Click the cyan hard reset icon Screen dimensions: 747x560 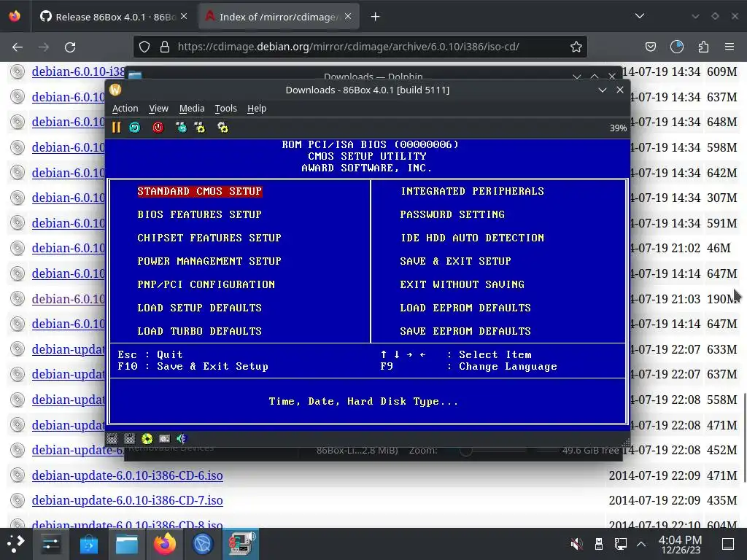pyautogui.click(x=135, y=127)
